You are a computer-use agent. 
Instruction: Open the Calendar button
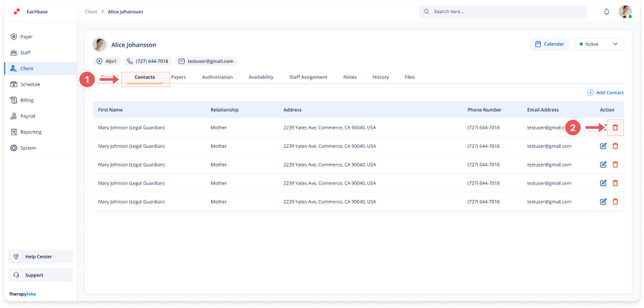pyautogui.click(x=549, y=44)
